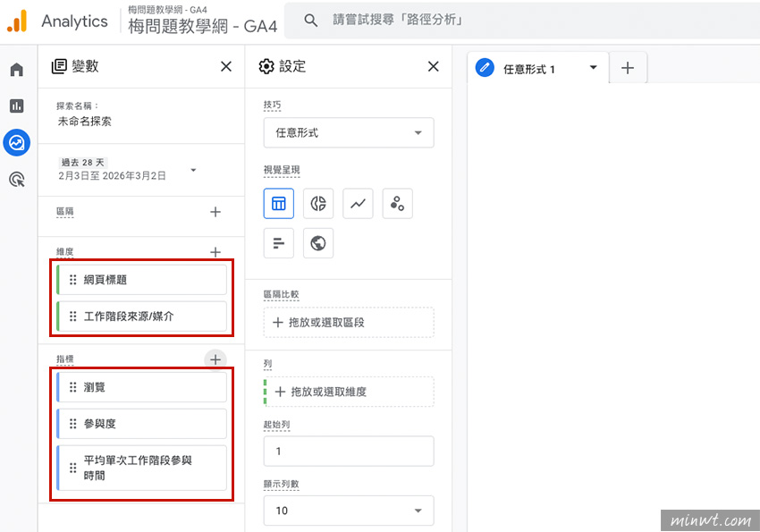Click the 起始列 input field
Viewport: 760px width, 532px height.
click(x=348, y=451)
